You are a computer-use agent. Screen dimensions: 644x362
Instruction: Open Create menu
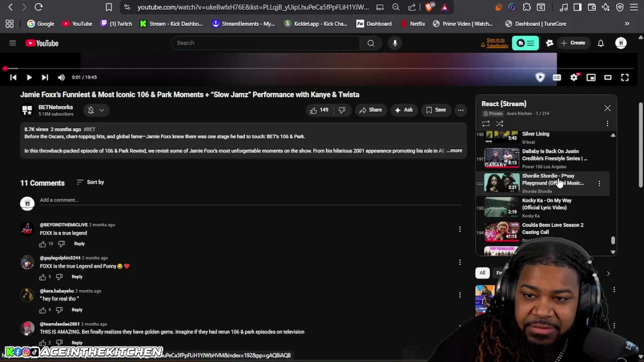(573, 43)
